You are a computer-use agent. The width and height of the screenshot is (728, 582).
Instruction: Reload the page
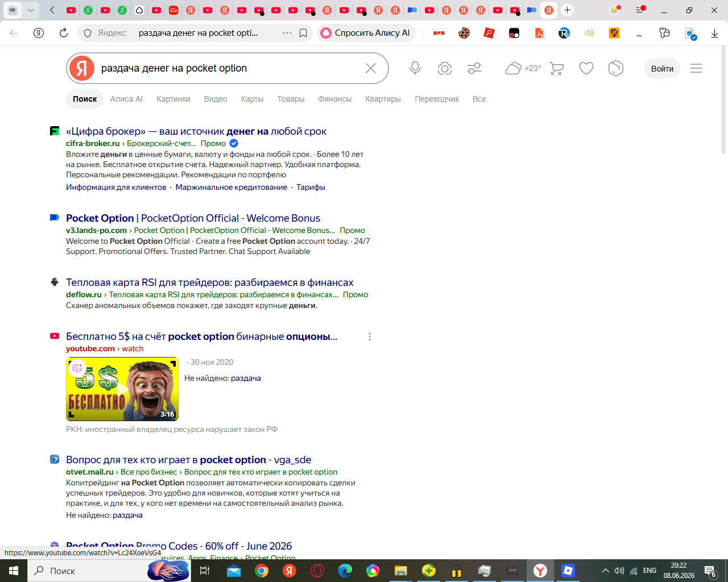(x=64, y=33)
